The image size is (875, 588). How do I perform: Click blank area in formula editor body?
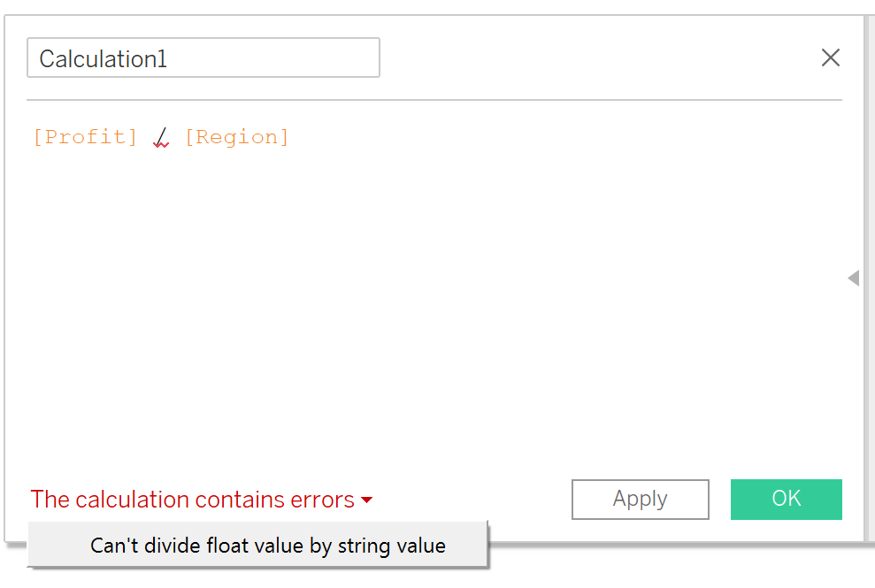[x=425, y=309]
